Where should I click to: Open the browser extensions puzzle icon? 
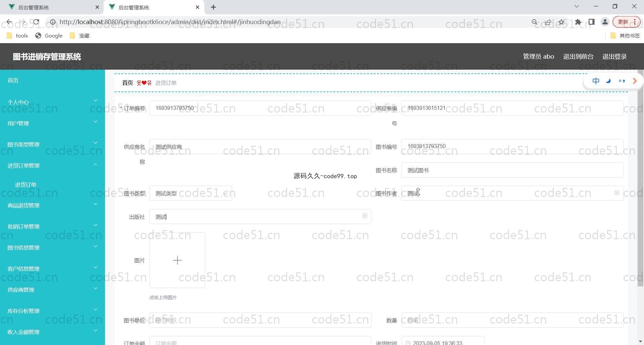click(x=578, y=22)
